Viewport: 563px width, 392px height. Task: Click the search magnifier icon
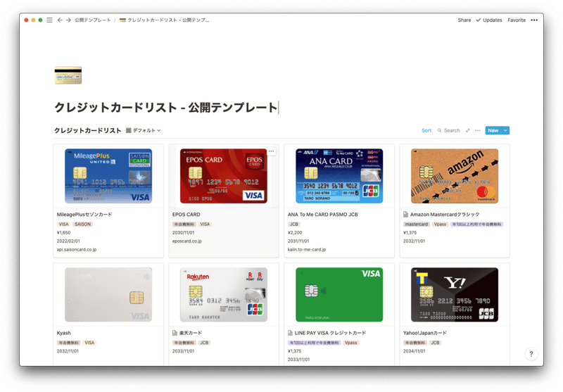coord(439,131)
